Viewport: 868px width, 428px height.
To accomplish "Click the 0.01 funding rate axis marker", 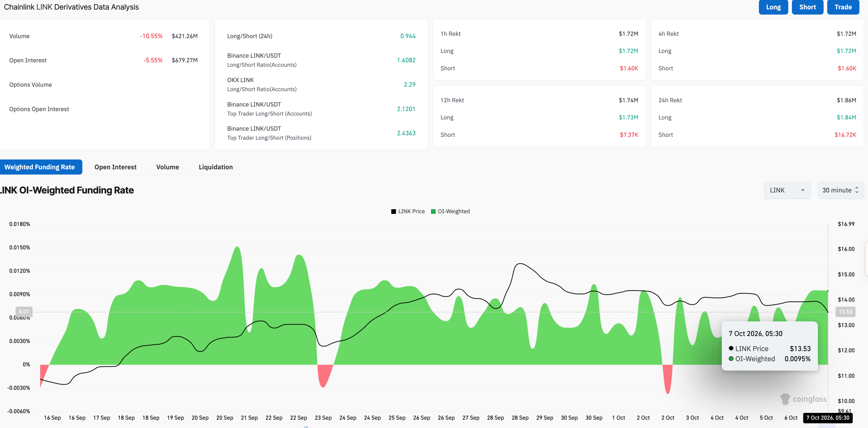I will (24, 312).
